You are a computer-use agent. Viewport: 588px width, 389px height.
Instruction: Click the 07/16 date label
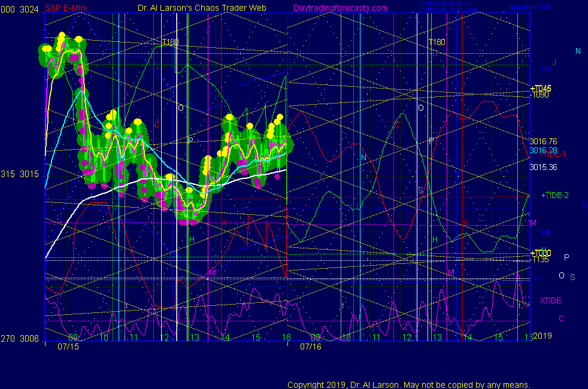(x=311, y=347)
